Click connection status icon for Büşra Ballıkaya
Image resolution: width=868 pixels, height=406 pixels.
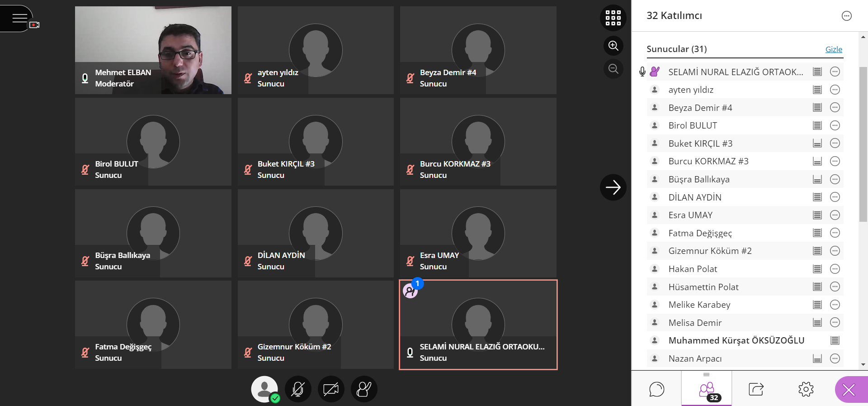(817, 179)
